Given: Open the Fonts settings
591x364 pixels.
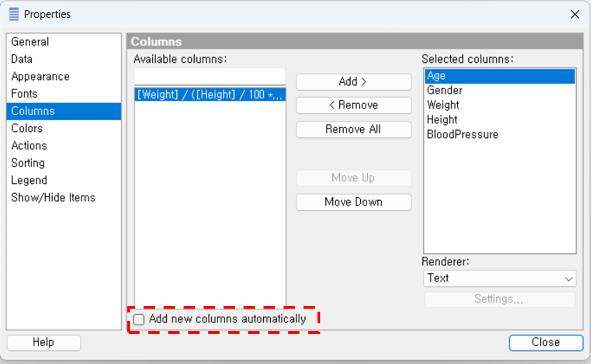Looking at the screenshot, I should [x=64, y=94].
